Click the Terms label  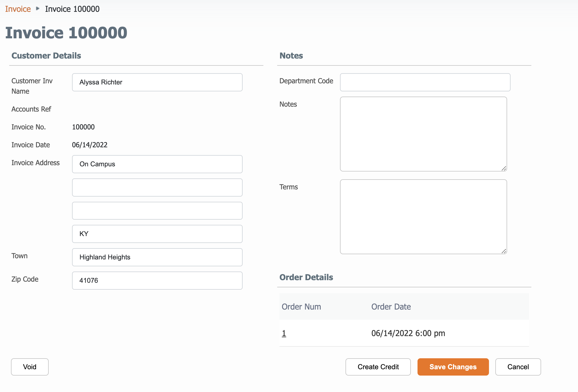coord(288,187)
